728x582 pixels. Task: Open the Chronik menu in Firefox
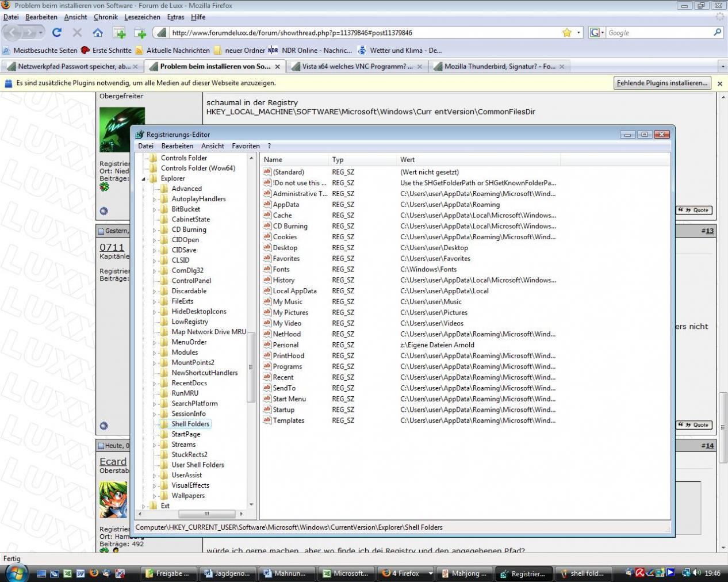pyautogui.click(x=105, y=17)
